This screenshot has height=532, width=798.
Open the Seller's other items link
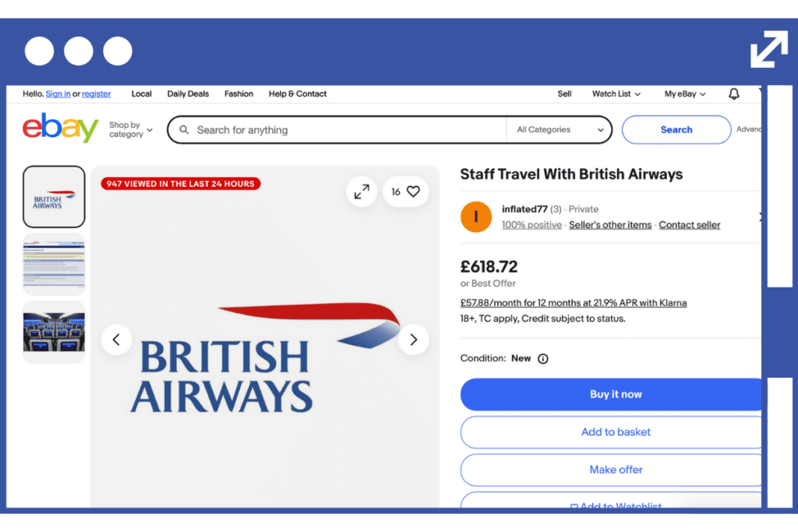click(609, 225)
